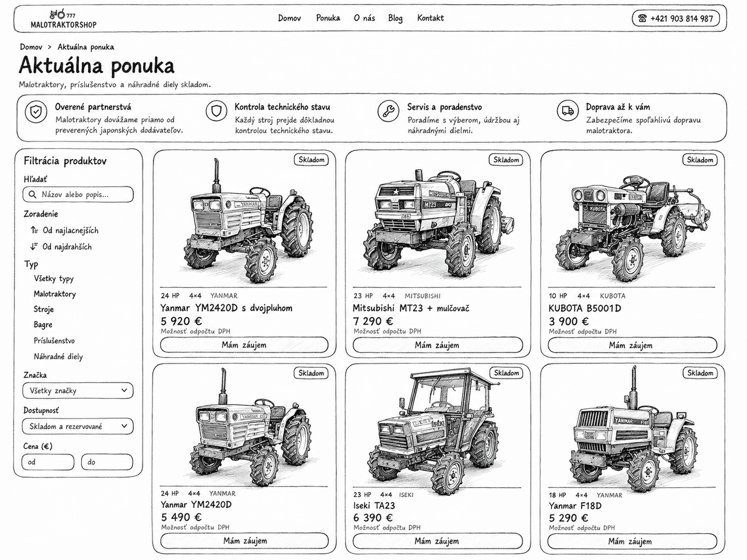Image resolution: width=747 pixels, height=560 pixels.
Task: Click the Filtrácia produktov heading
Action: tap(65, 161)
